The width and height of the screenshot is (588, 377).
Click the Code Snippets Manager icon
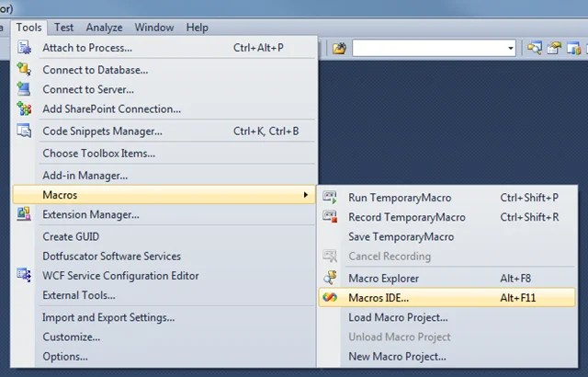24,131
